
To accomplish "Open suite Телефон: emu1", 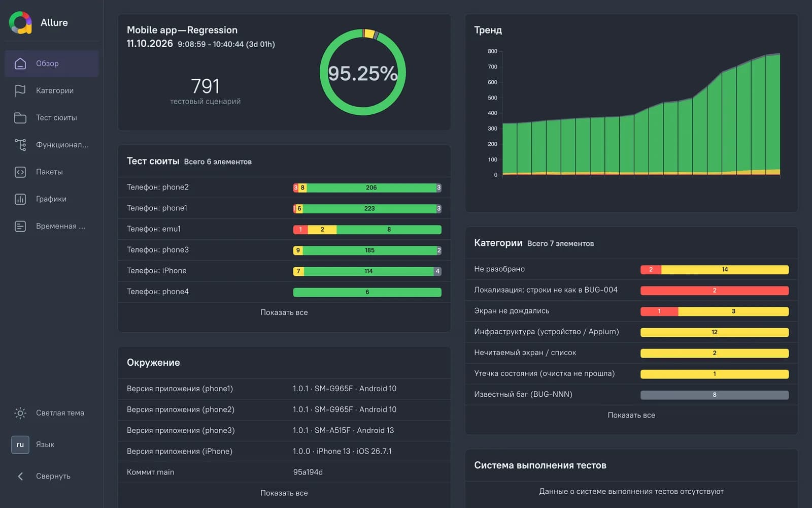I will pos(284,229).
